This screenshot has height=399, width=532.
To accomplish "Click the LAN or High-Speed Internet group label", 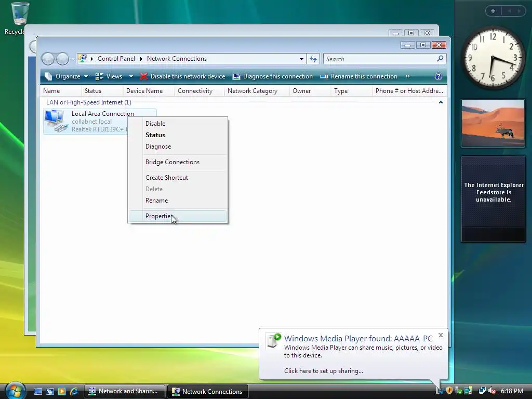I will 88,102.
